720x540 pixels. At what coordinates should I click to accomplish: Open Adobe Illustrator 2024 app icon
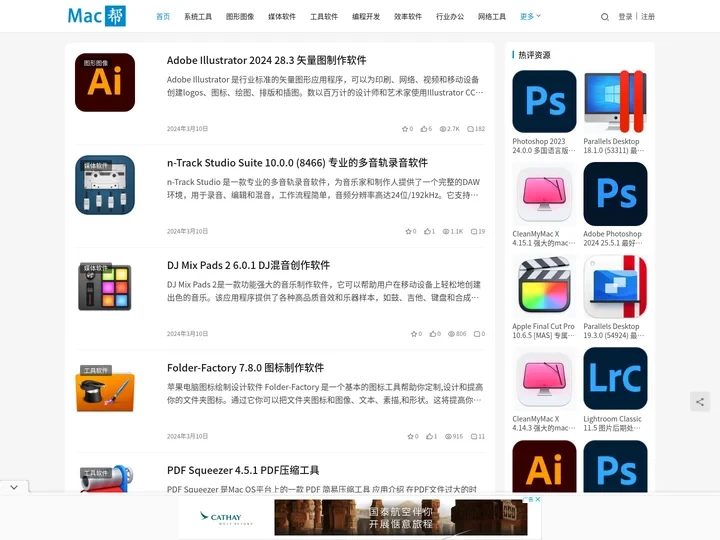point(105,82)
